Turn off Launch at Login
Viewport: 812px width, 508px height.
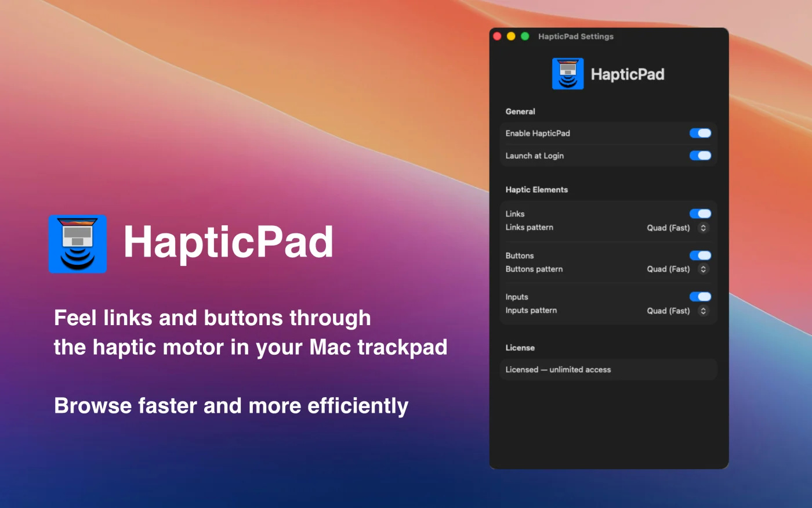click(x=700, y=156)
